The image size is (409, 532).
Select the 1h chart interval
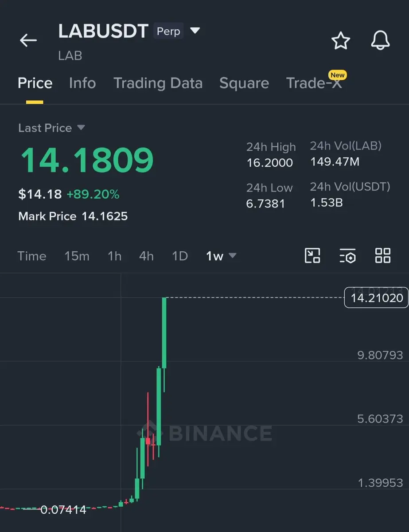tap(114, 256)
